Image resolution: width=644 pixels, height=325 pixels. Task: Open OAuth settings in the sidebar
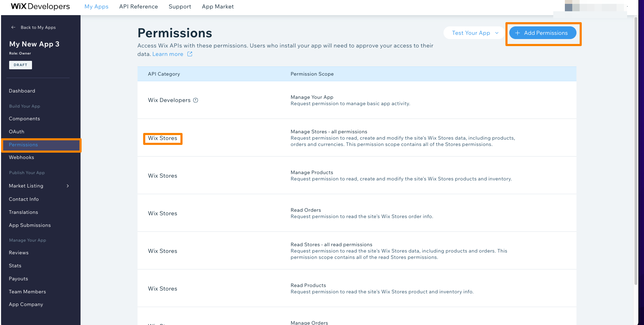click(17, 132)
